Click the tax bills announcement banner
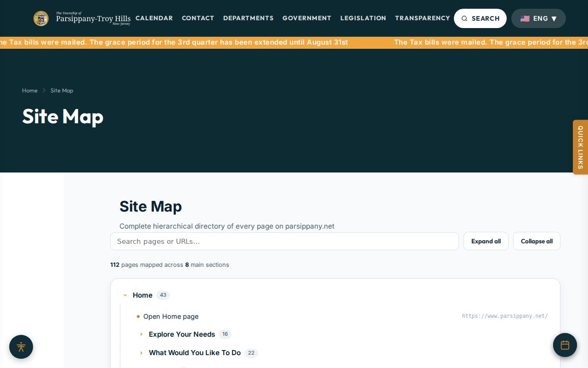The height and width of the screenshot is (368, 588). click(x=294, y=42)
